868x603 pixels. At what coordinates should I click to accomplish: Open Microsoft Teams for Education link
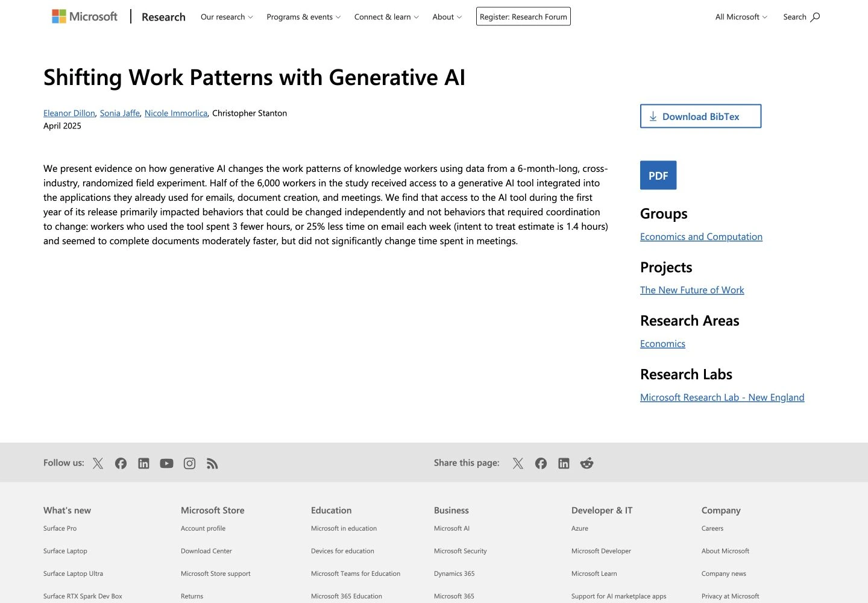356,573
